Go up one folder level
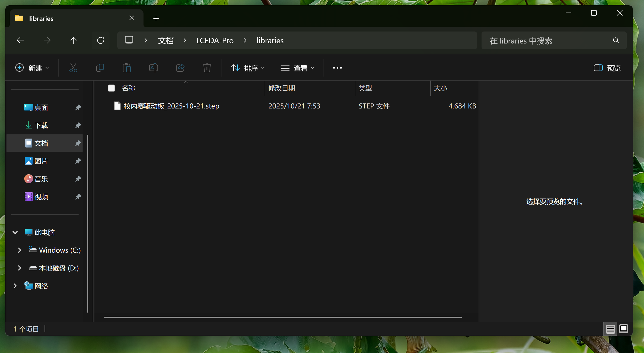Screen dimensions: 644x353 [x=74, y=41]
